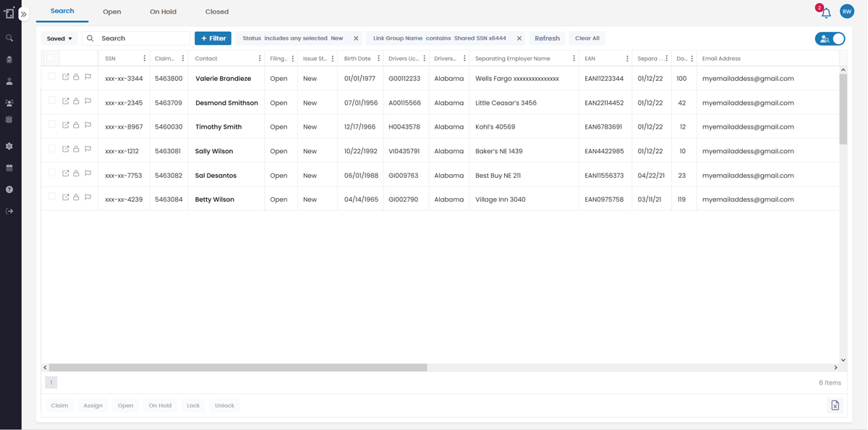Screen dimensions: 868x430
Task: Click the lock icon for Desmond Smithson
Action: click(76, 101)
